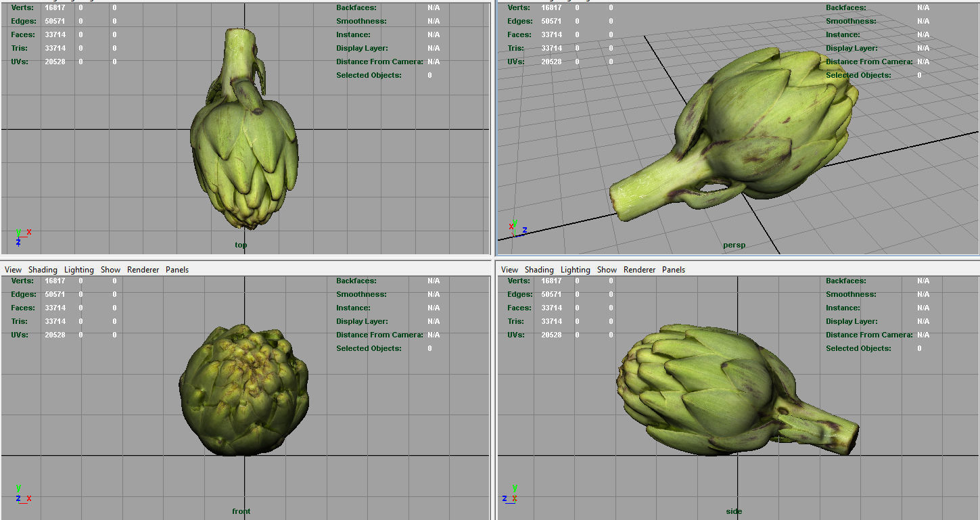Click 'Verts:' count 16817 in front viewport
Image resolution: width=980 pixels, height=520 pixels.
point(55,281)
